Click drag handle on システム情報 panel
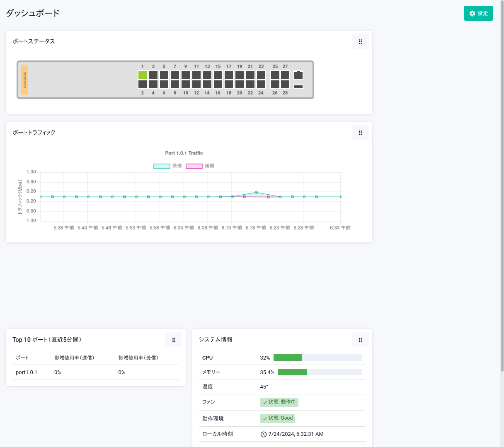This screenshot has height=447, width=504. point(360,340)
